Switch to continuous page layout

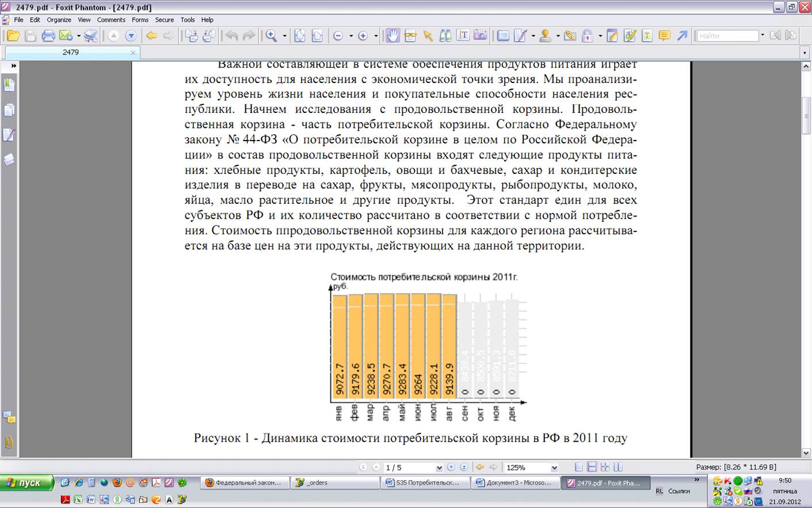pyautogui.click(x=592, y=467)
